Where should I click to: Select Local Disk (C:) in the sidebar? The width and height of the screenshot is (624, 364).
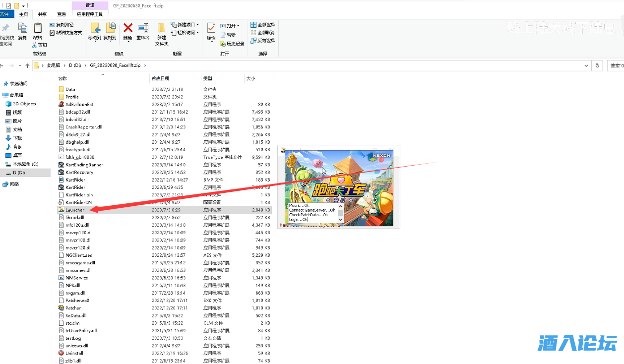point(25,164)
